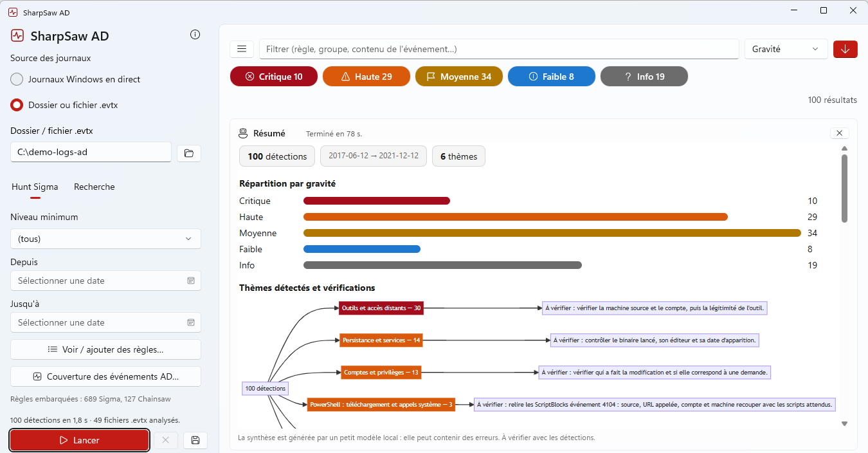Click the Outils et accès distants — 30 node
This screenshot has height=453, width=868.
coord(381,308)
